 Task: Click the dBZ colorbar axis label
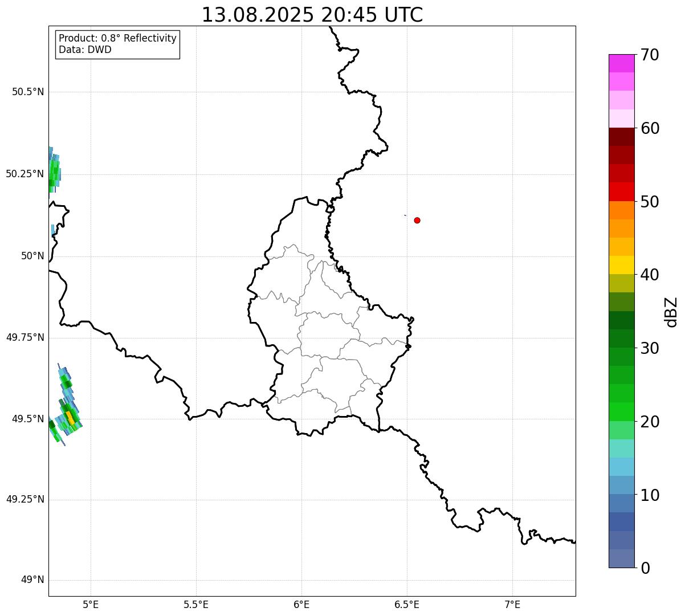(x=671, y=311)
